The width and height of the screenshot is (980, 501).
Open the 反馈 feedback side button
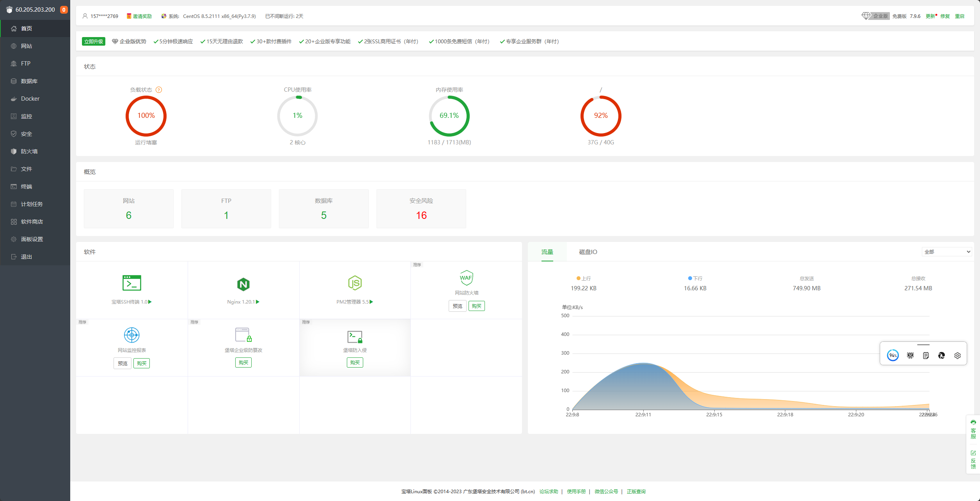click(x=973, y=460)
